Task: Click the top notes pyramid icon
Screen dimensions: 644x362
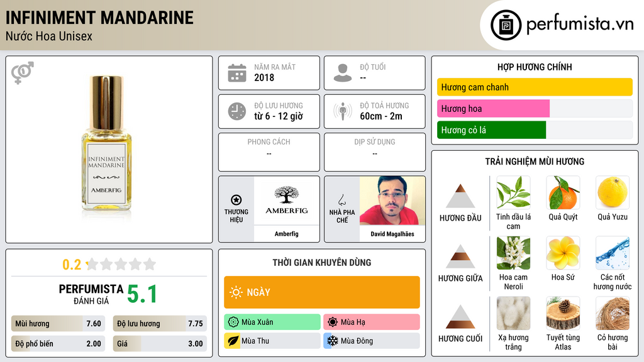Action: (x=460, y=196)
